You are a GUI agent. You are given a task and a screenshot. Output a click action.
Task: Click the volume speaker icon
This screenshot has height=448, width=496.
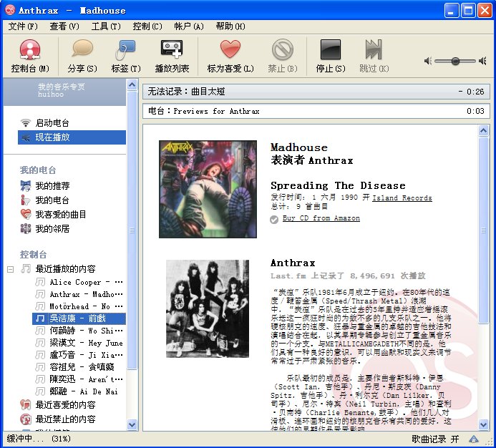point(428,62)
